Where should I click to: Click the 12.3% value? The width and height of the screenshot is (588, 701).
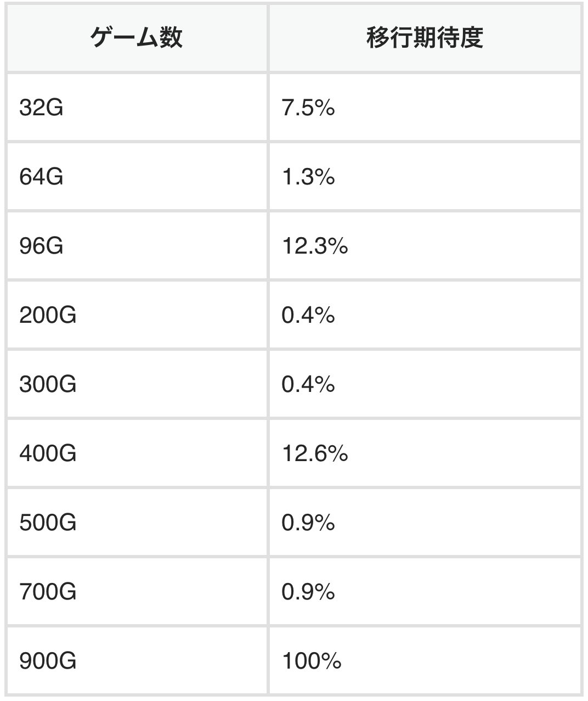[x=315, y=246]
